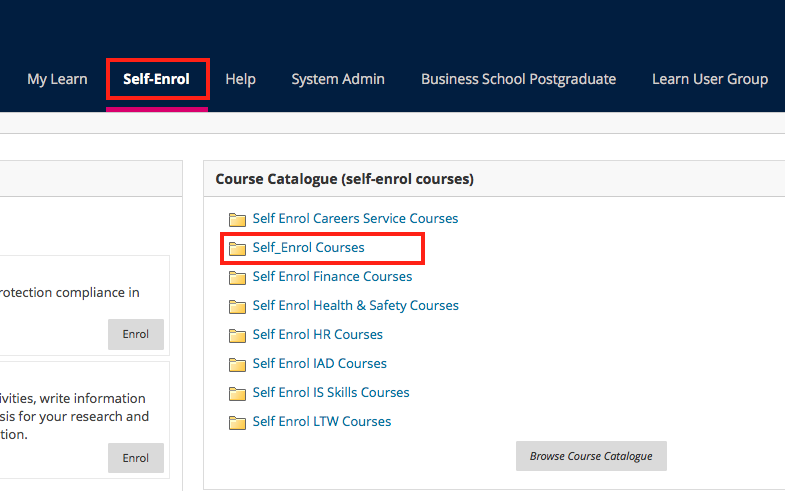
Task: Open Self Enrol Finance Courses link
Action: click(x=332, y=276)
